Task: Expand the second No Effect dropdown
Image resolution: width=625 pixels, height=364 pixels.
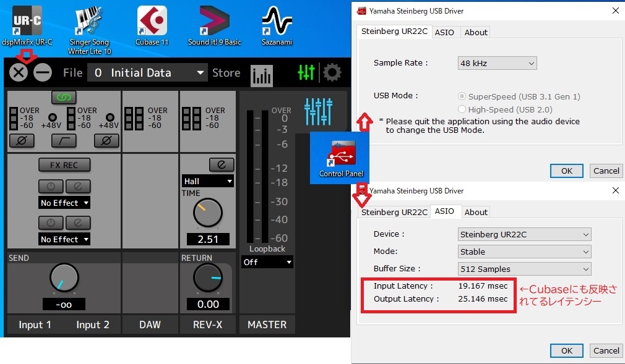Action: point(64,239)
